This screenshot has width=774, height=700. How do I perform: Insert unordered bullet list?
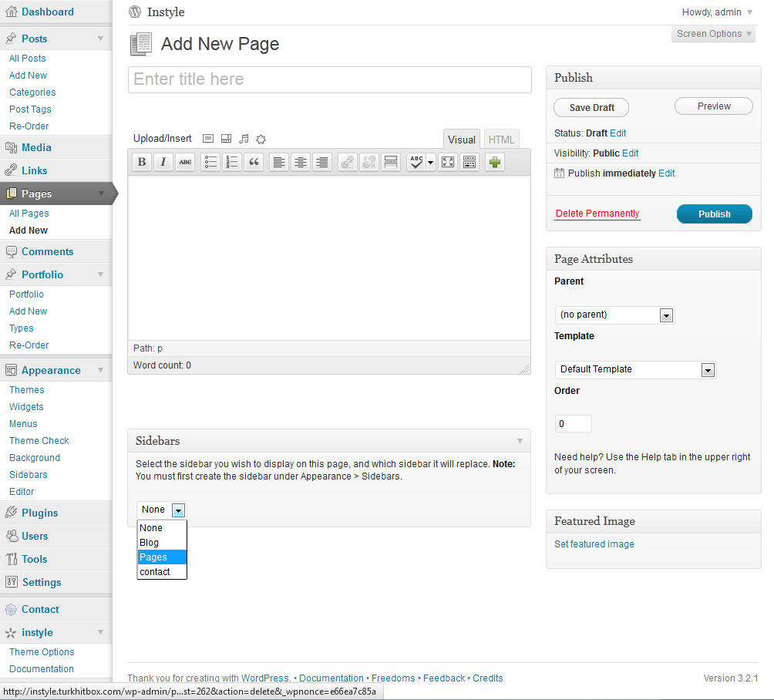[210, 162]
